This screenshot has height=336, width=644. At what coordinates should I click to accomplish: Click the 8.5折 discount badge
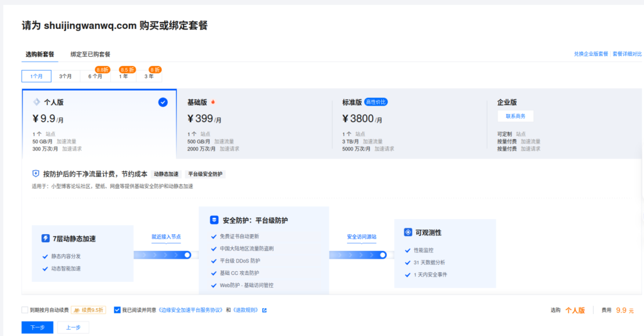[127, 70]
